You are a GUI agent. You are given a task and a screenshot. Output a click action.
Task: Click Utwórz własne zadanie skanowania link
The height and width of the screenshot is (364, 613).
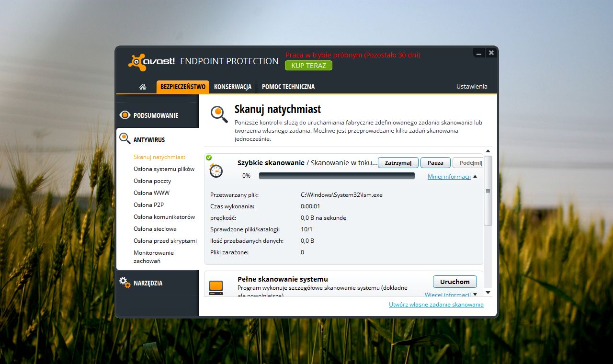(x=436, y=305)
